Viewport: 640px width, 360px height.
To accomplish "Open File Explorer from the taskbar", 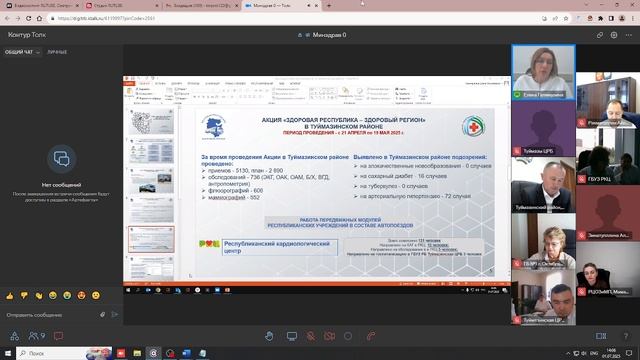I will coord(137,353).
